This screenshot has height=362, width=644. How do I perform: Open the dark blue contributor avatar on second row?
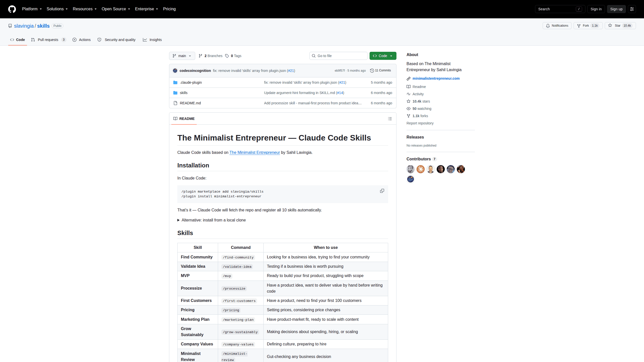click(x=411, y=179)
